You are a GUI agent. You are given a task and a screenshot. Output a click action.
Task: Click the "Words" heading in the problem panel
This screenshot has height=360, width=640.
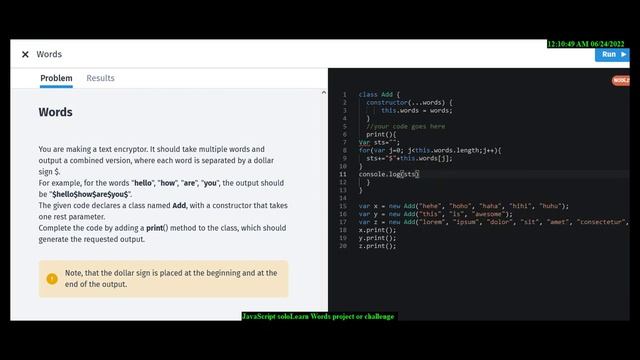(x=56, y=112)
